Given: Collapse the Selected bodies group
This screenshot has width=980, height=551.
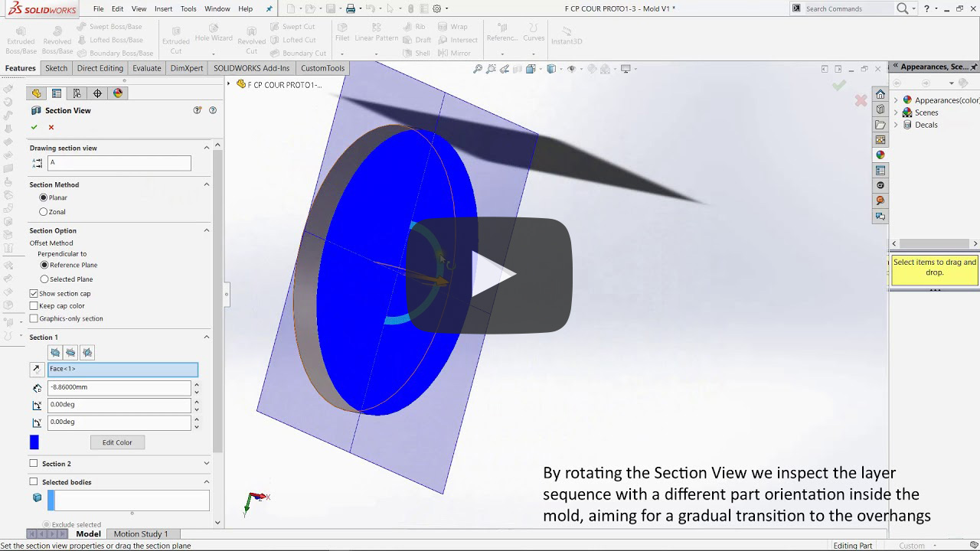Looking at the screenshot, I should (x=207, y=482).
